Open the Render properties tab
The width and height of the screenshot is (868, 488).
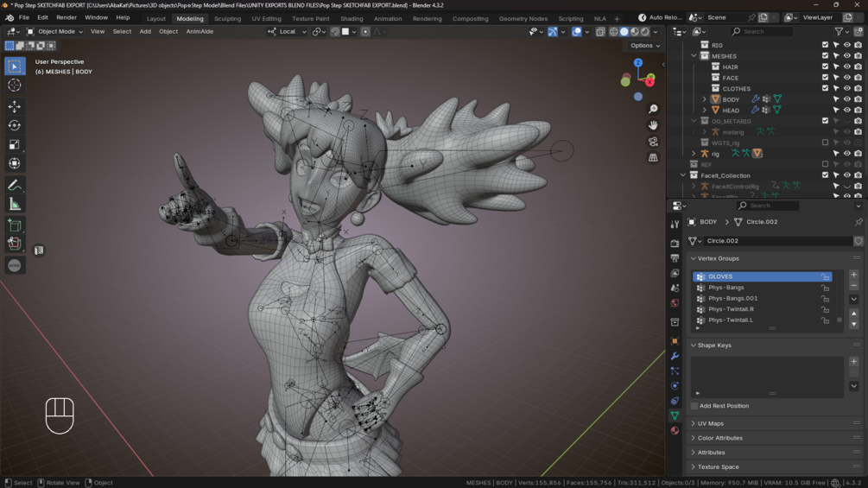(675, 244)
